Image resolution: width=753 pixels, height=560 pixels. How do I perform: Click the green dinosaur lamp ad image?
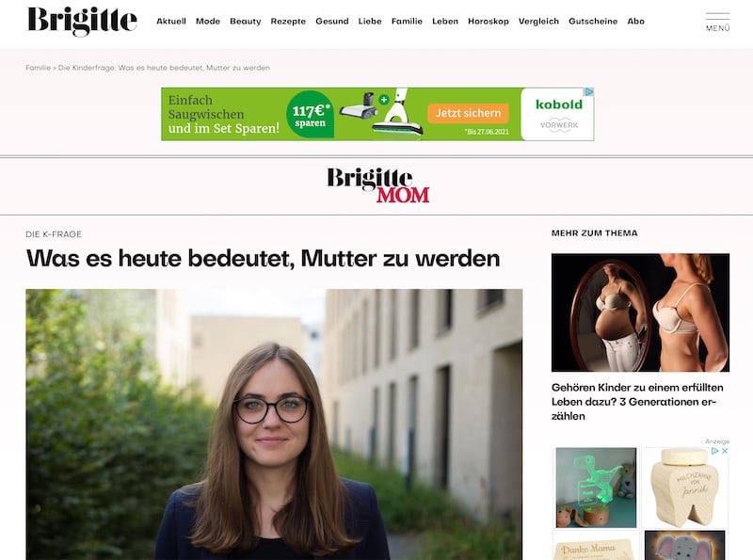[x=596, y=488]
